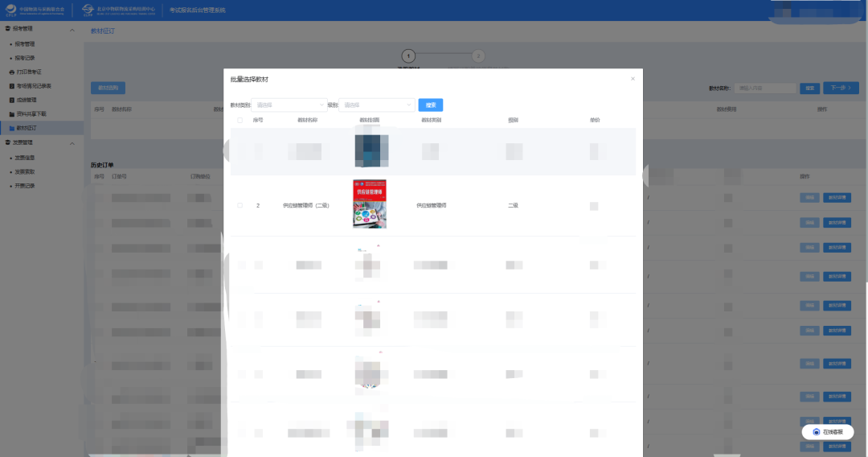The width and height of the screenshot is (868, 457).
Task: Click 教材详情 in second history order row
Action: tap(837, 223)
